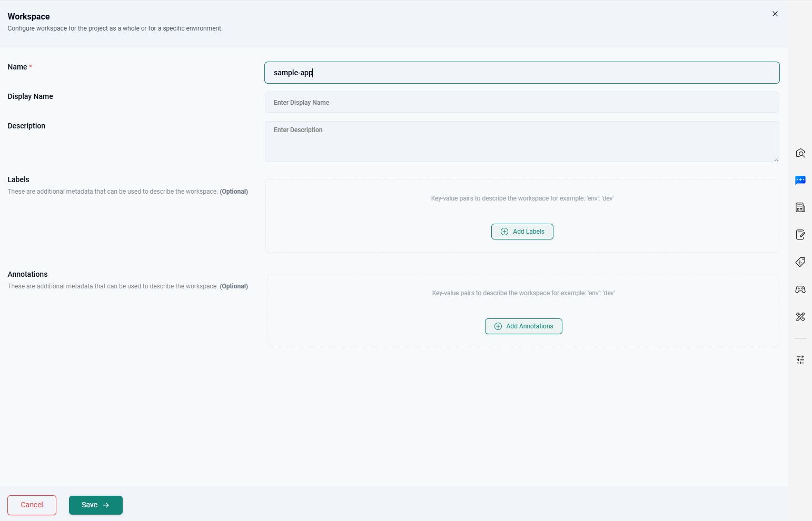Image resolution: width=812 pixels, height=521 pixels.
Task: Open the search panel from the right sidebar
Action: (x=800, y=153)
